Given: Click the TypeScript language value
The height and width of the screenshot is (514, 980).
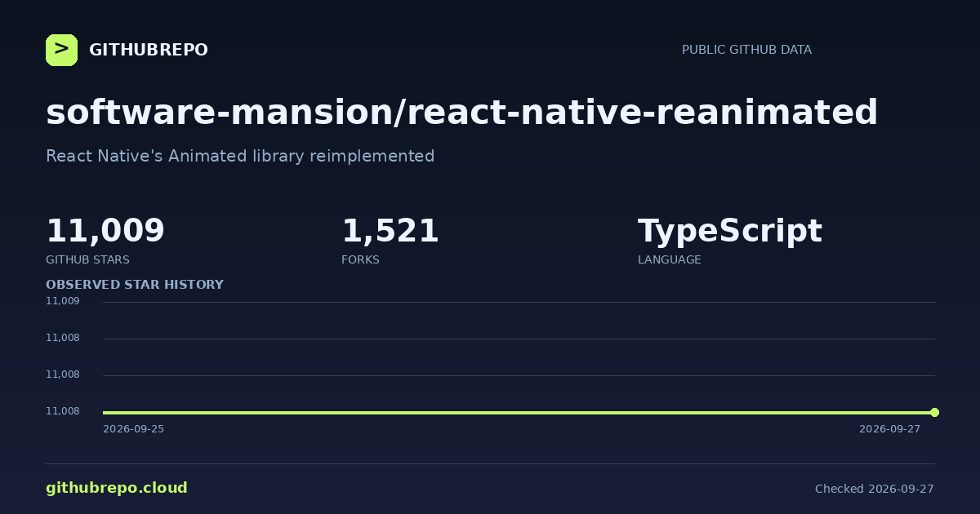Looking at the screenshot, I should 729,232.
